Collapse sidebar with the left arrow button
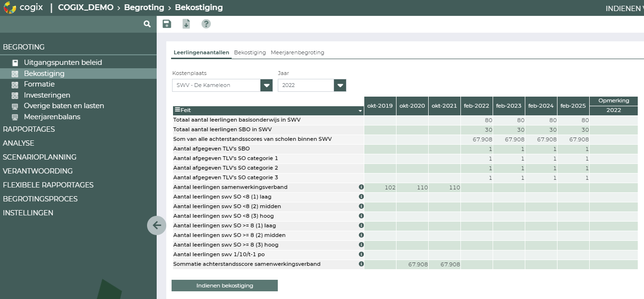Viewport: 644px width, 299px height. coord(157,225)
